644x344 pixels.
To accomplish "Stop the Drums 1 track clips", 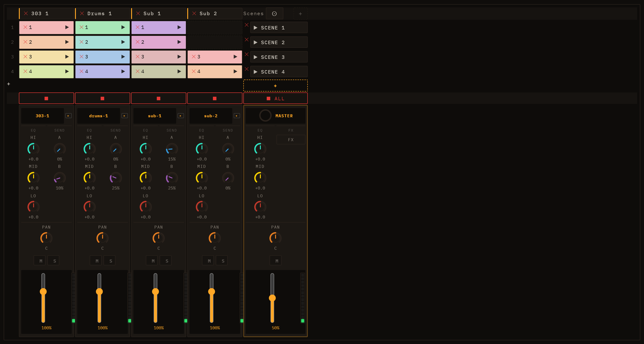I will 103,98.
